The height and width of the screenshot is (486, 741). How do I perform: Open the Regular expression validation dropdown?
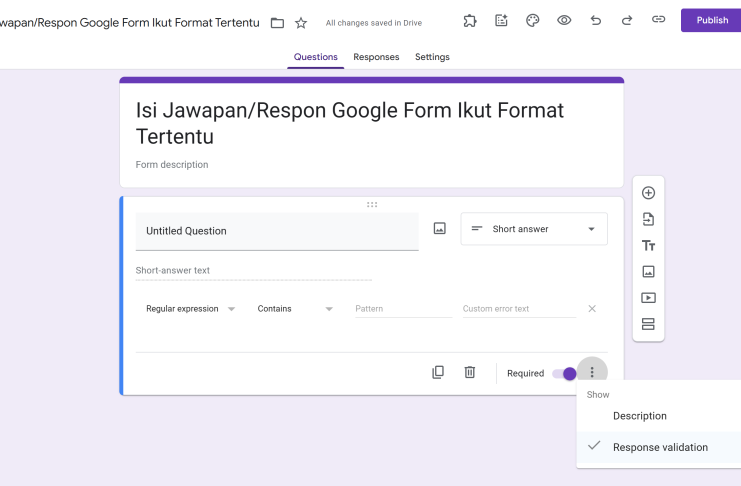tap(190, 309)
